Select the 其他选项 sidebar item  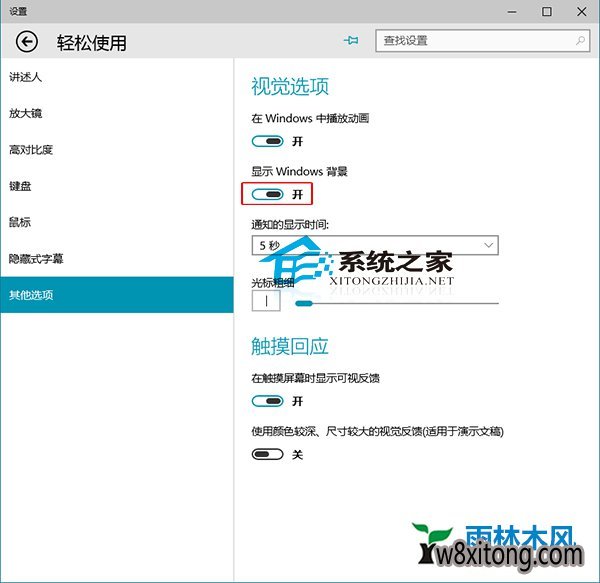(x=31, y=295)
